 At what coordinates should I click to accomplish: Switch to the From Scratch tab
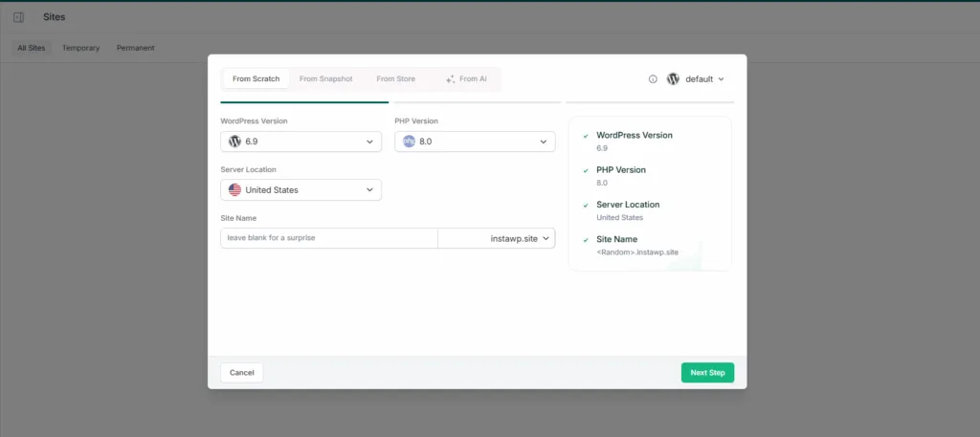pyautogui.click(x=256, y=79)
